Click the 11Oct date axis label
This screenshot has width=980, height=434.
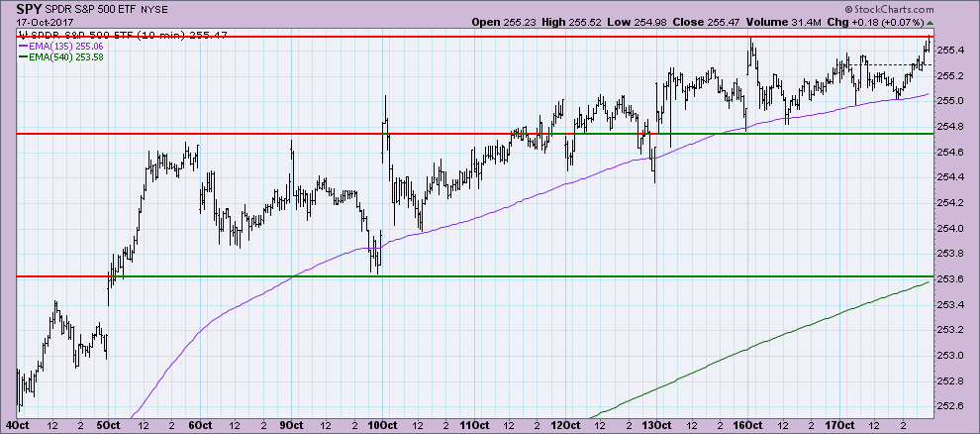pyautogui.click(x=474, y=425)
